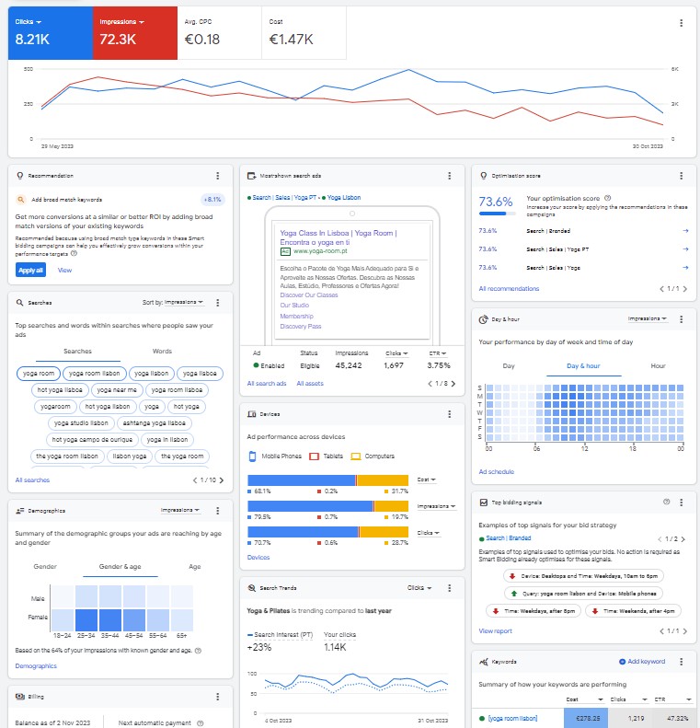Open the Day & hour card options menu
Screen dimensions: 700x728
click(681, 319)
